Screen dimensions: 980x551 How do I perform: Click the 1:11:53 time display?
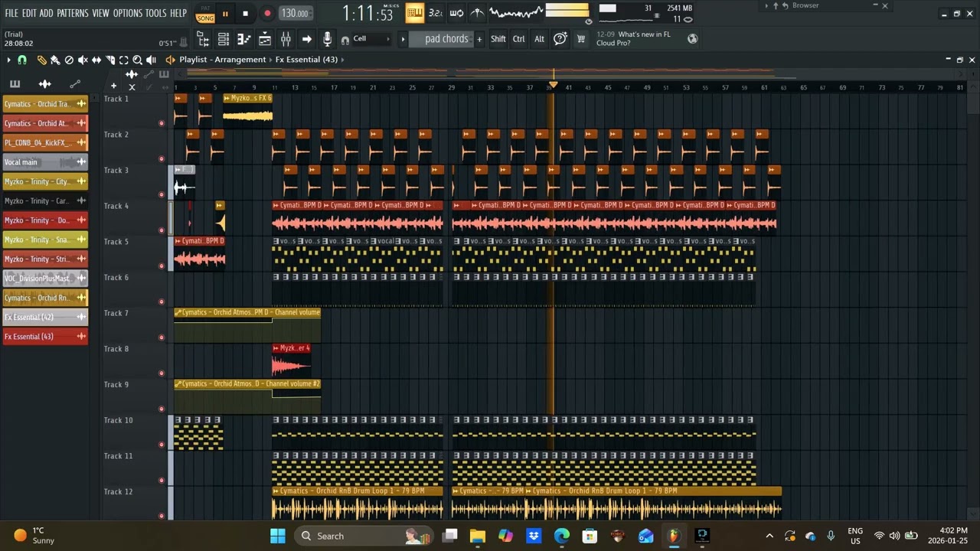pos(367,13)
